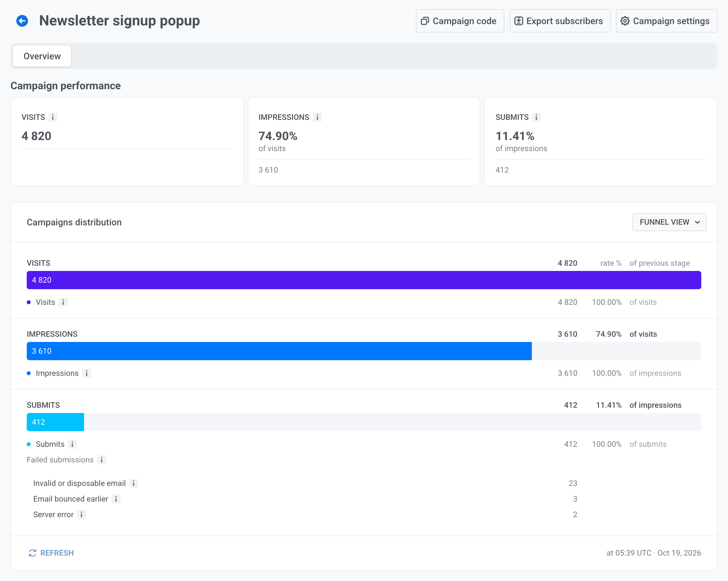Screen dimensions: 728x581
Task: Click the 23 invalid email count
Action: pyautogui.click(x=573, y=483)
